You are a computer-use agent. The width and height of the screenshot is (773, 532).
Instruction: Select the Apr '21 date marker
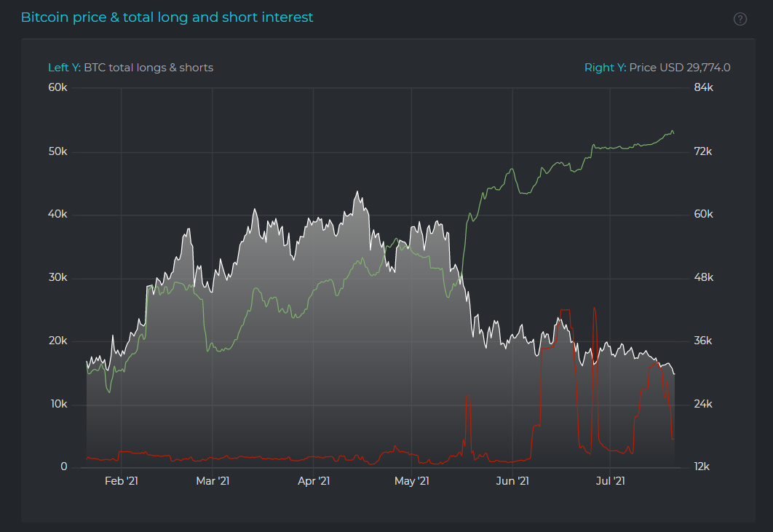[313, 481]
